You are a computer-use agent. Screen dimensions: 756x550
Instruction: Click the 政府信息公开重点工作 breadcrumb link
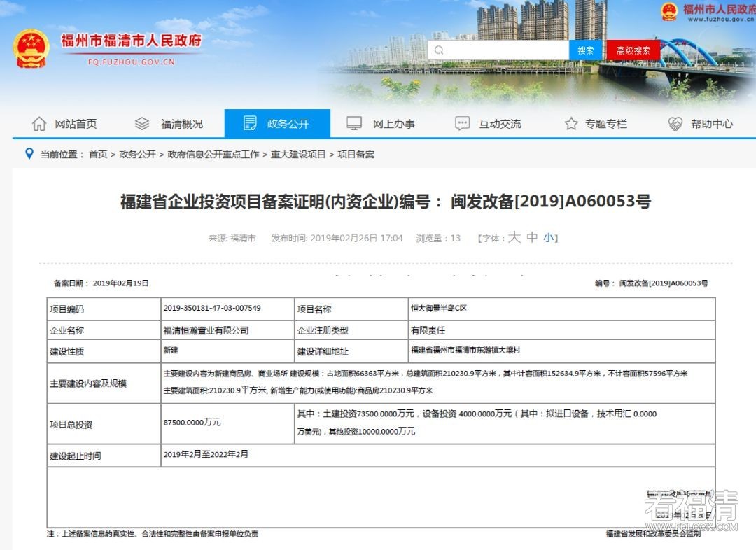[213, 154]
